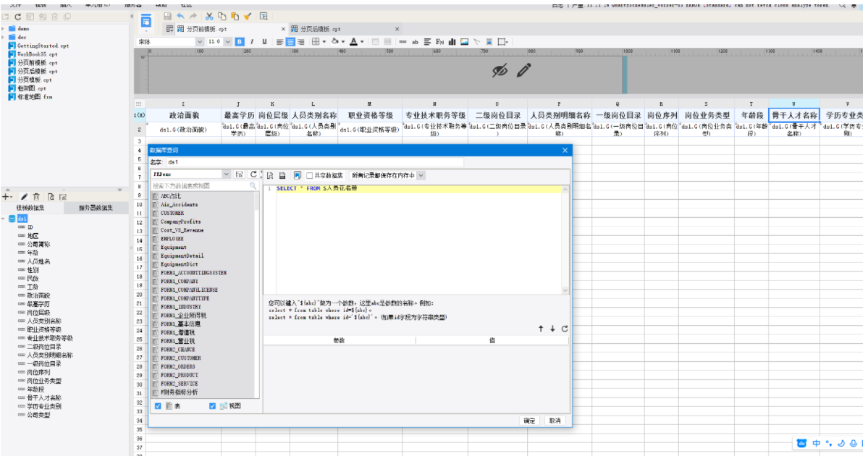The image size is (868, 464).
Task: Click the Cut scissors icon
Action: pyautogui.click(x=209, y=17)
